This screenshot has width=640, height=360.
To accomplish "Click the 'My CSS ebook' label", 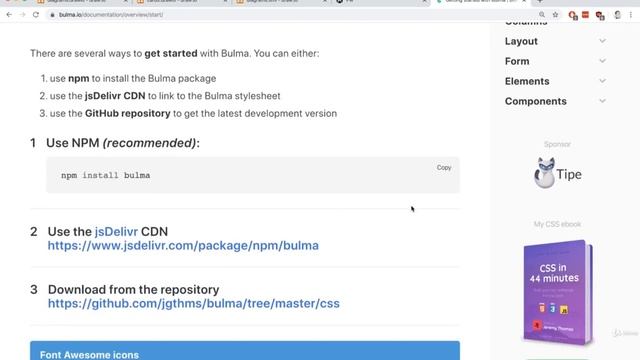I will click(x=557, y=224).
